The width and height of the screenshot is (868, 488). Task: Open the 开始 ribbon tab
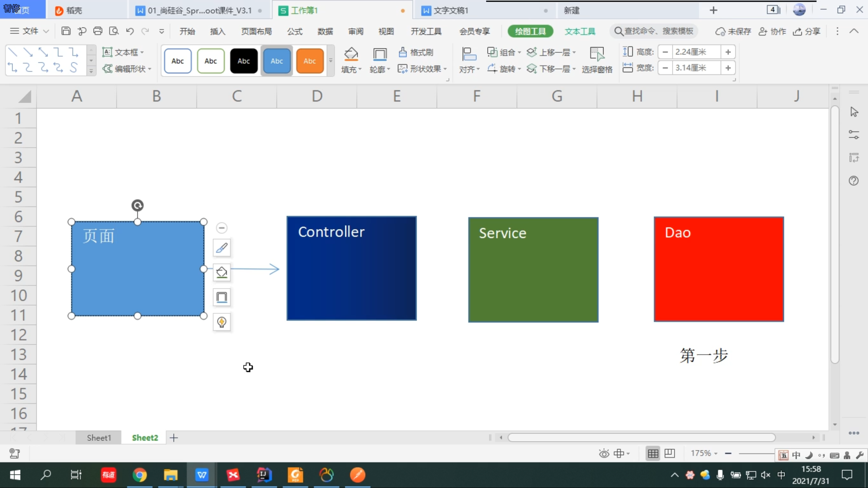coord(187,32)
